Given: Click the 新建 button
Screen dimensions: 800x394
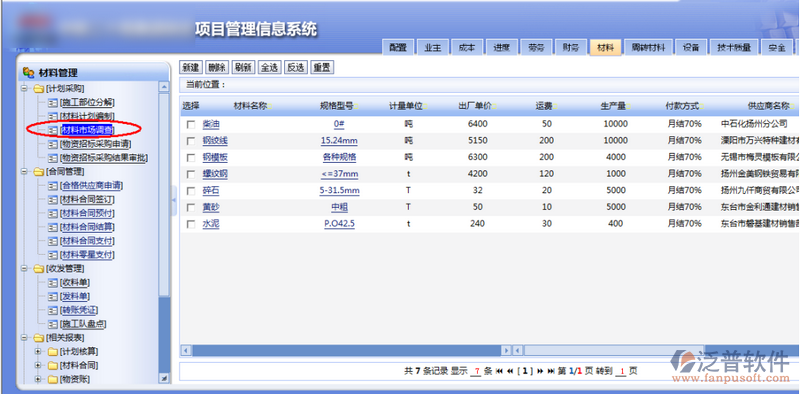Looking at the screenshot, I should (x=191, y=67).
